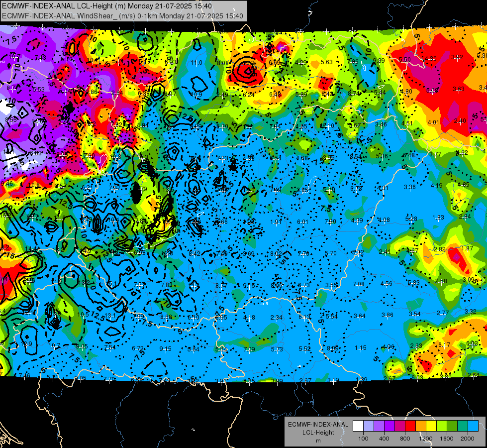Click legend tick value '1200'
This screenshot has width=487, height=448.
425,439
